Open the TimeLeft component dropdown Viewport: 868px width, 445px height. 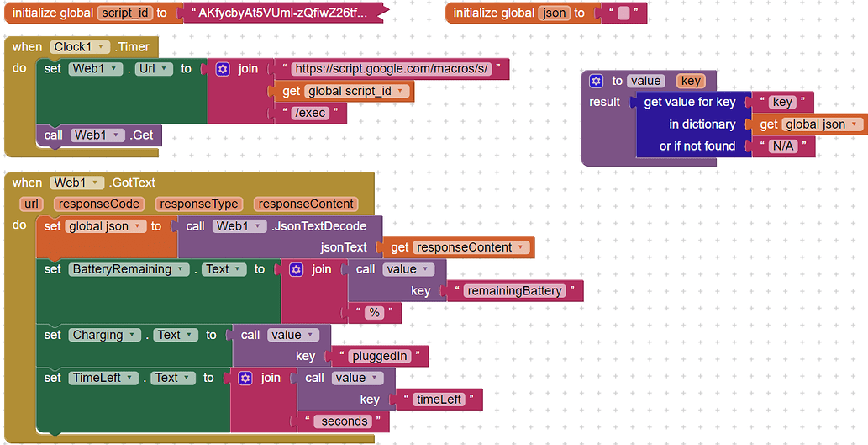pos(103,378)
